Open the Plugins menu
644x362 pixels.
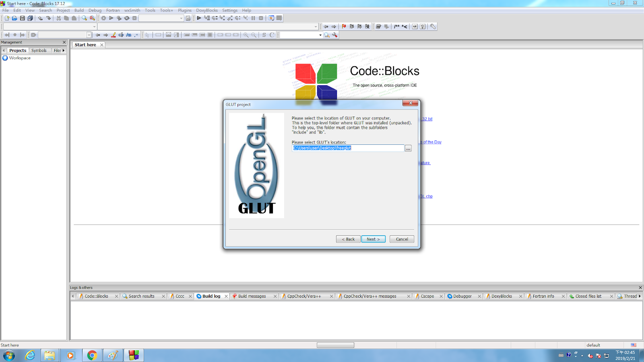point(185,10)
